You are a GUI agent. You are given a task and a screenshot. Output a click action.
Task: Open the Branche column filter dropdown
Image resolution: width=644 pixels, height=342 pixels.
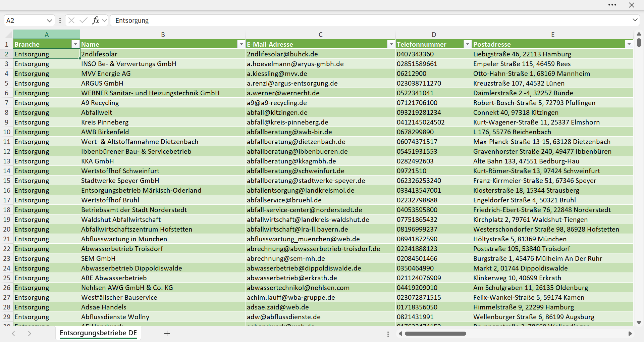(75, 44)
